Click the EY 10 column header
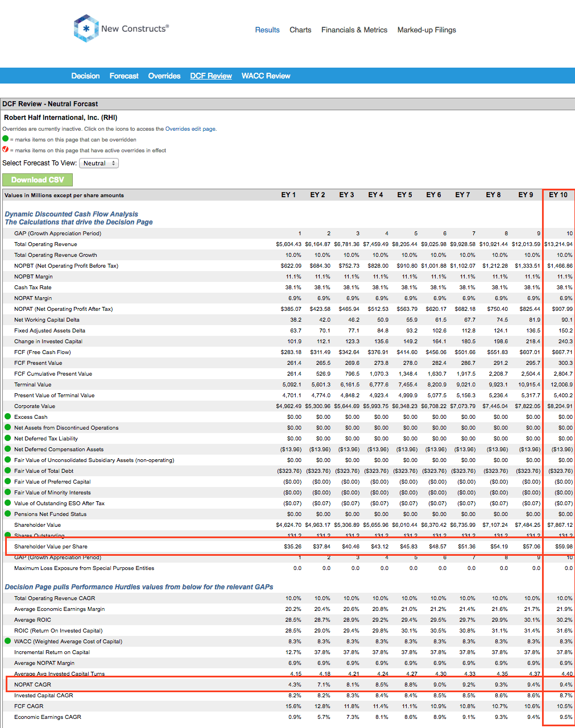Screen dimensions: 575x728 click(x=558, y=195)
